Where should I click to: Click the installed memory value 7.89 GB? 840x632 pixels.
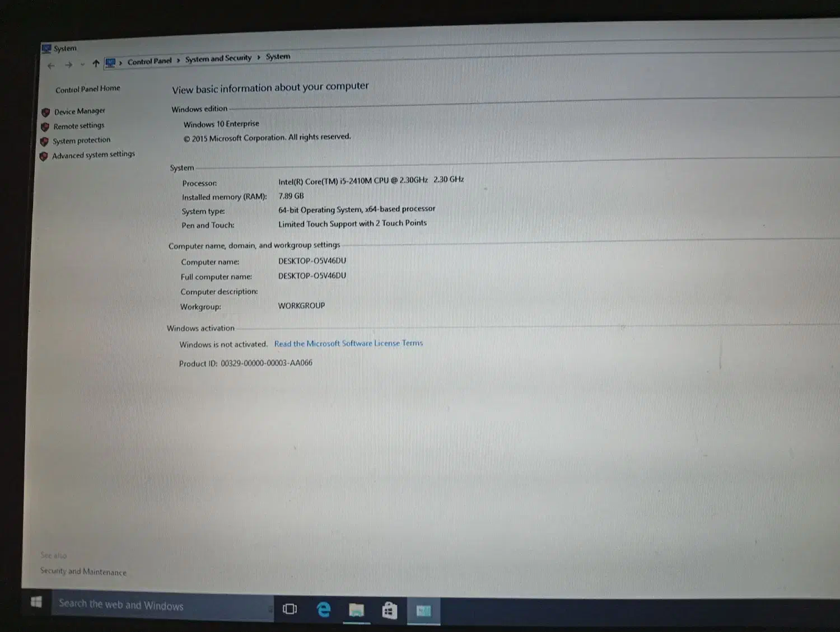(x=291, y=196)
